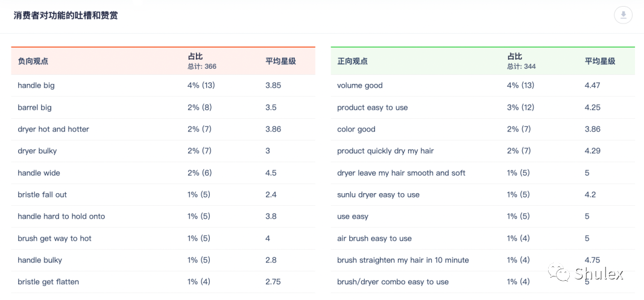The image size is (644, 300).
Task: Open the 'product easy to use' row
Action: 482,107
